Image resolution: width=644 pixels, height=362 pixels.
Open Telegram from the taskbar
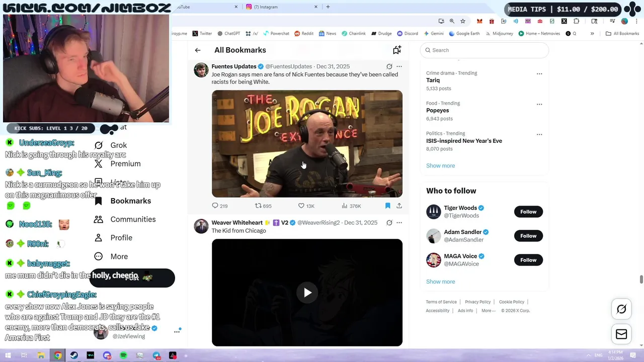pos(156,355)
